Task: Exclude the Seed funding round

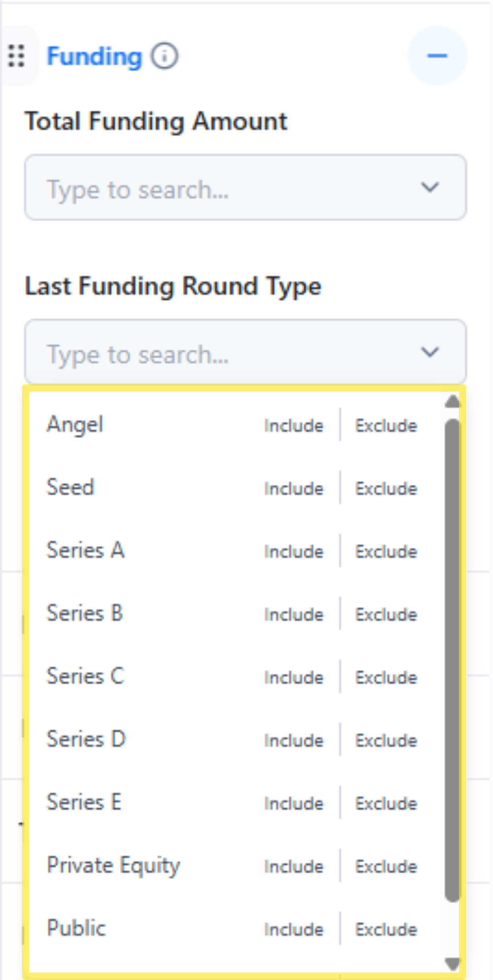Action: point(386,488)
